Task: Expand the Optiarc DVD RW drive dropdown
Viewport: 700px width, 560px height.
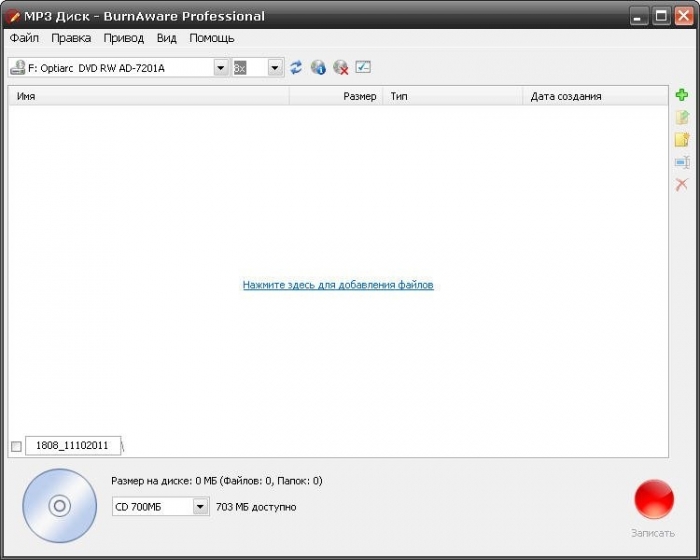Action: tap(221, 68)
